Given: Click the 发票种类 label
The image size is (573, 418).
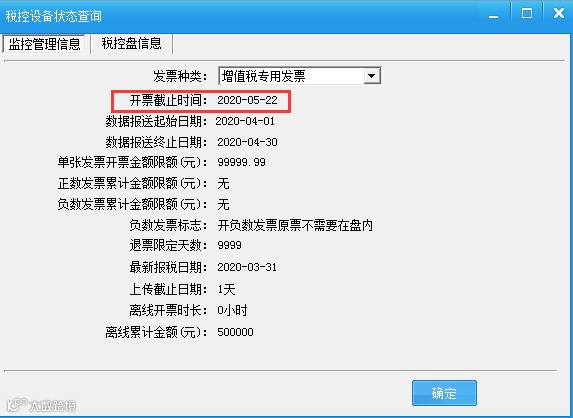Looking at the screenshot, I should [x=180, y=76].
